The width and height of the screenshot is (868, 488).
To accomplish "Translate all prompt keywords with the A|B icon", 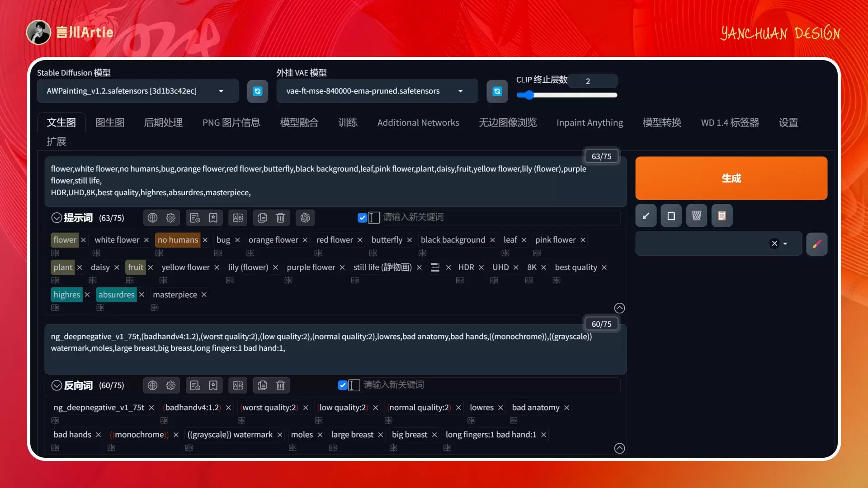I will coord(238,218).
